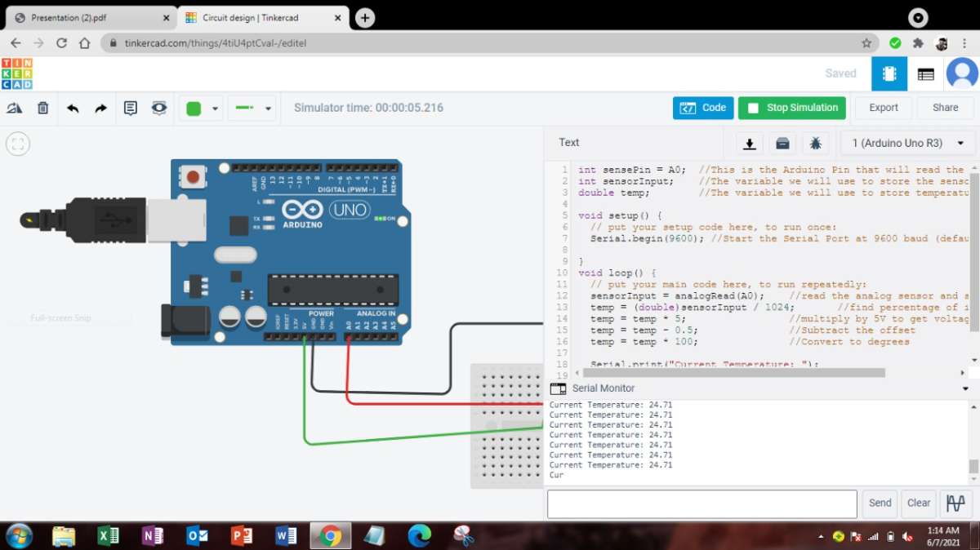Open PowerPoint from taskbar
The image size is (980, 550).
tap(242, 536)
